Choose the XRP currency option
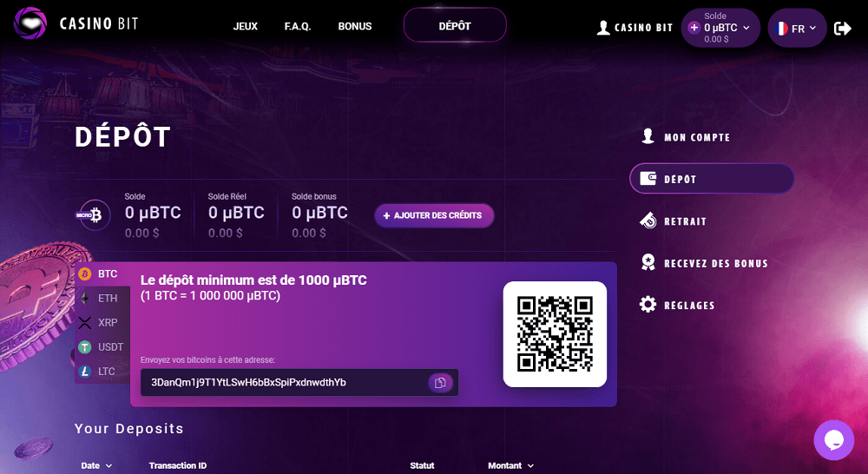Image resolution: width=868 pixels, height=474 pixels. (x=102, y=323)
